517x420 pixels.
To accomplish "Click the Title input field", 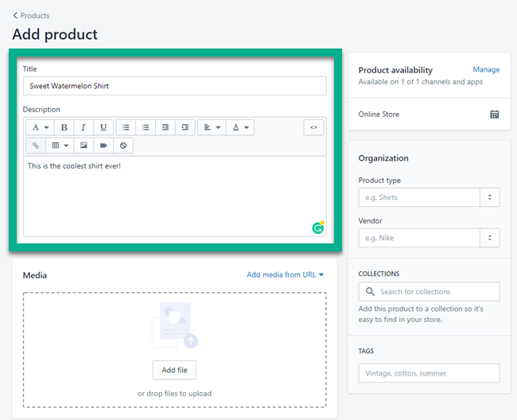I will [x=174, y=86].
